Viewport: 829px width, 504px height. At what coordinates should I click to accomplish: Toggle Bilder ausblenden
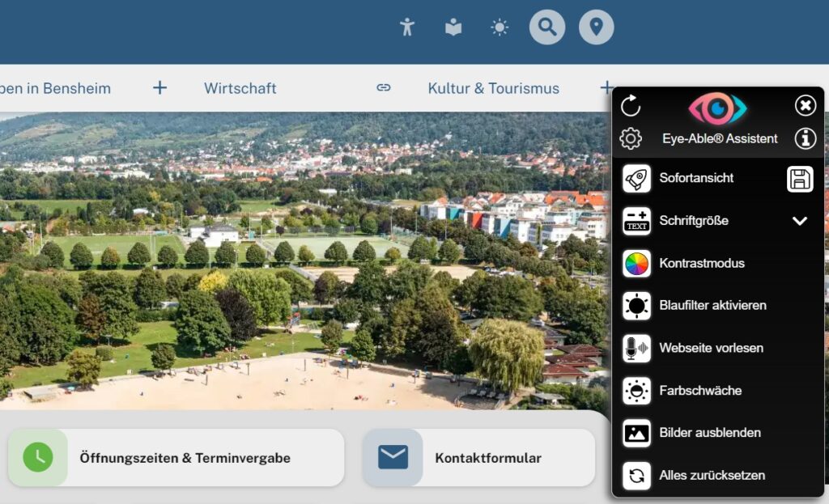point(710,433)
